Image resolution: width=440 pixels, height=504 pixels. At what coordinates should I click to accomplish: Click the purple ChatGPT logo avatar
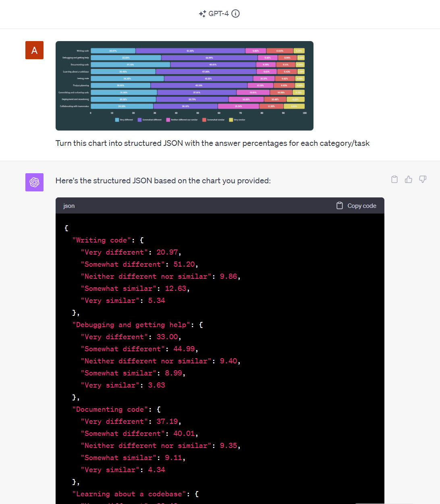pyautogui.click(x=34, y=182)
